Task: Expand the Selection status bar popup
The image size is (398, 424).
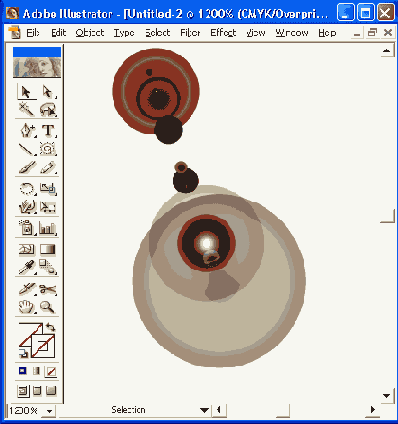Action: pos(204,410)
